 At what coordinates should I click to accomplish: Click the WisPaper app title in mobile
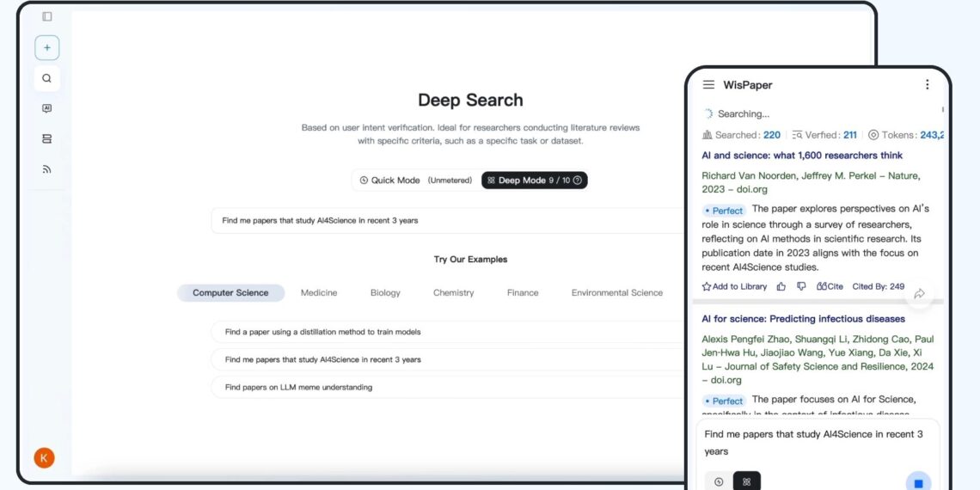748,85
